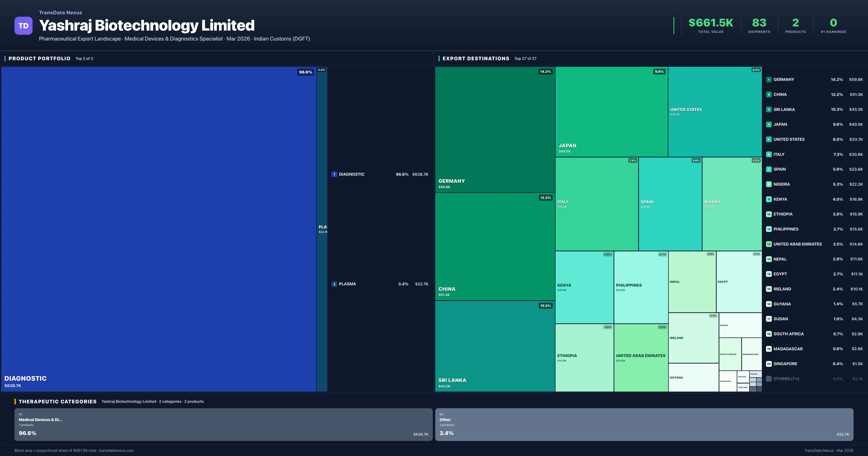Screen dimensions: 868x456
Task: Click the gray swatch next to OTHERS (7+)
Action: 769,378
